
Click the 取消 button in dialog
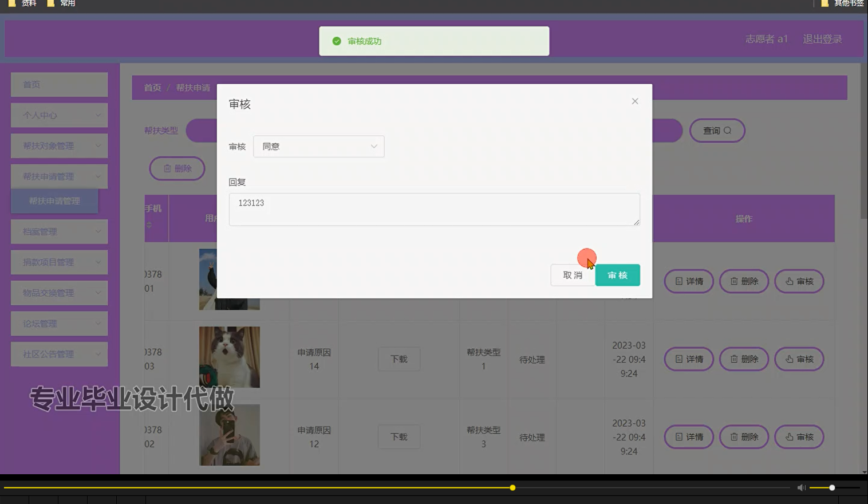point(573,275)
